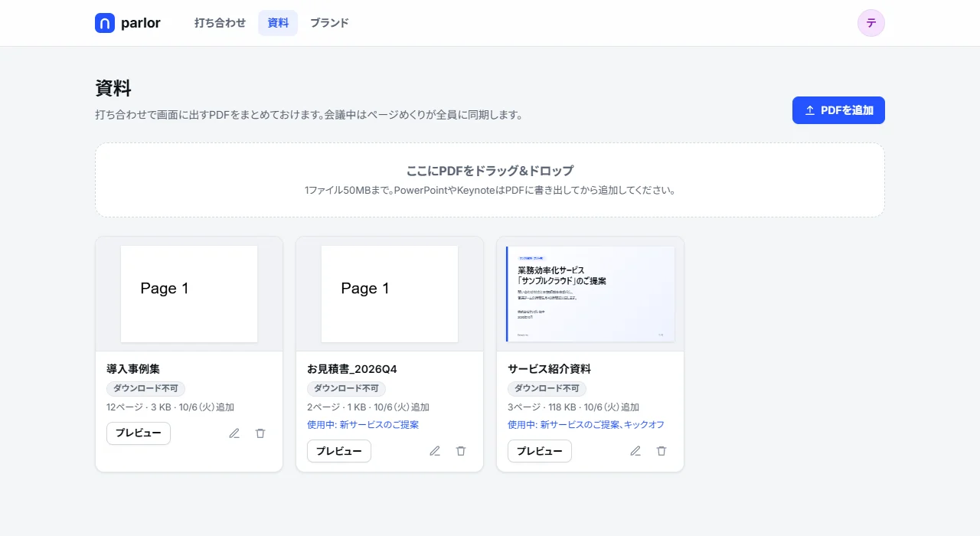Click ダウンロード不可 badge on 導入事例集
The width and height of the screenshot is (980, 536).
(145, 389)
